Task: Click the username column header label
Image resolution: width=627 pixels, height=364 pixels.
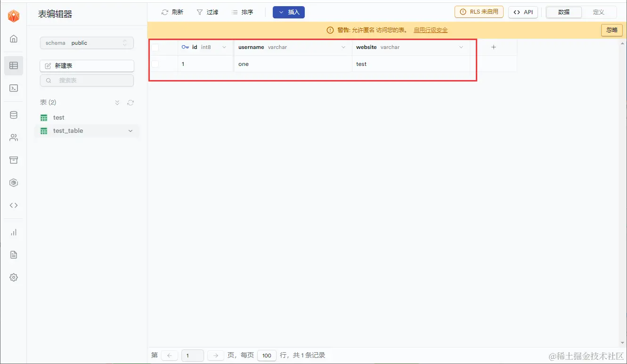Action: pyautogui.click(x=251, y=47)
